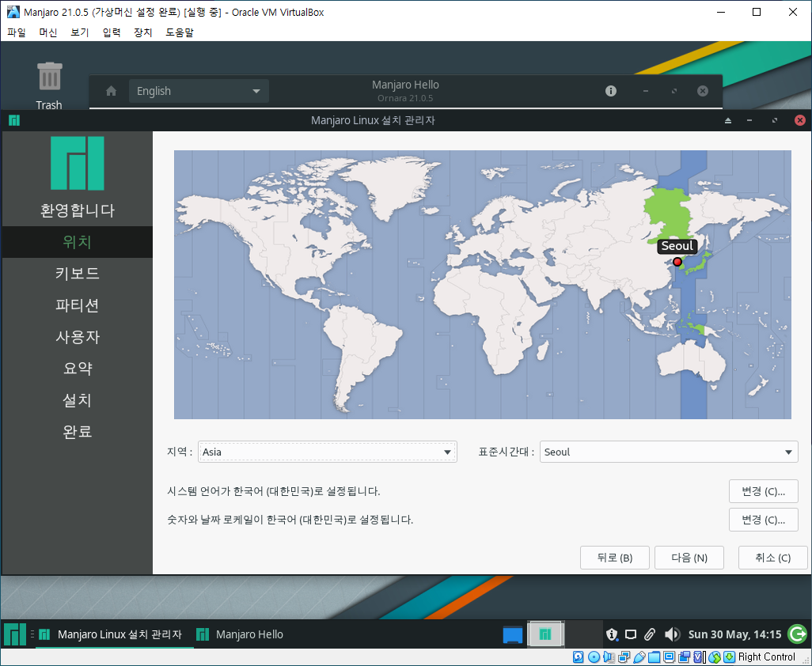
Task: Click the 사용자 step in sidebar
Action: (x=77, y=337)
